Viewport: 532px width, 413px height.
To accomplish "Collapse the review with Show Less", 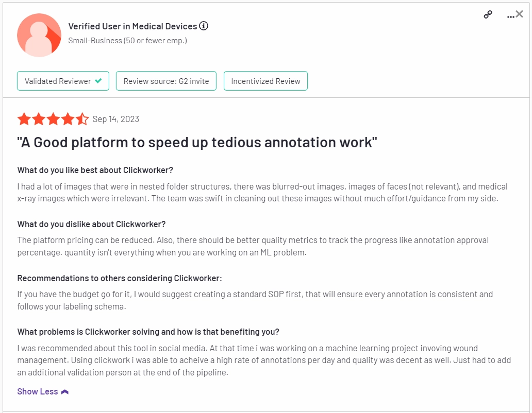I will point(43,391).
